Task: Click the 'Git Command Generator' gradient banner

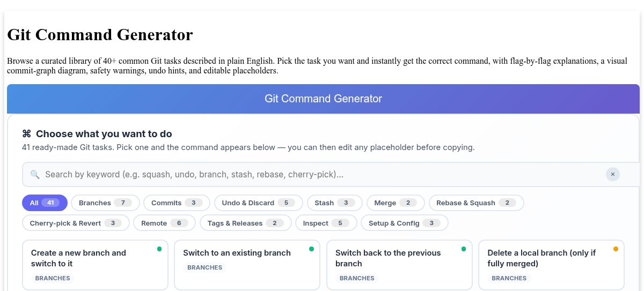Action: point(323,99)
